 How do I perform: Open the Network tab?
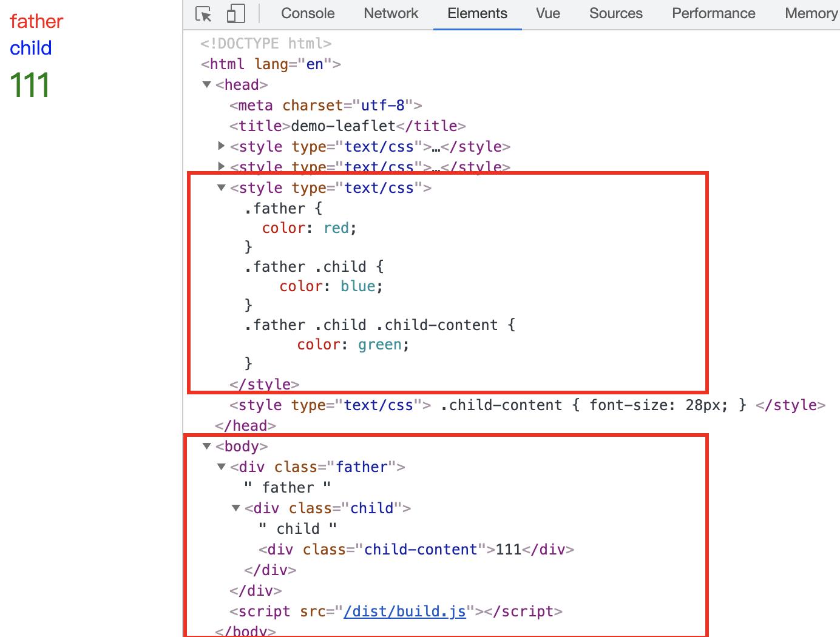click(x=391, y=13)
